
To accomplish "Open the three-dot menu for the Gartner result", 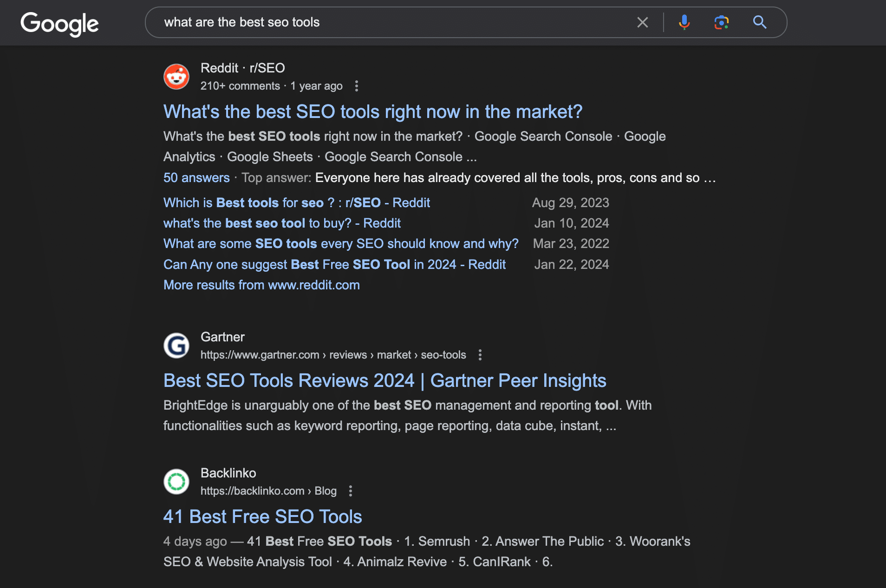I will [480, 355].
